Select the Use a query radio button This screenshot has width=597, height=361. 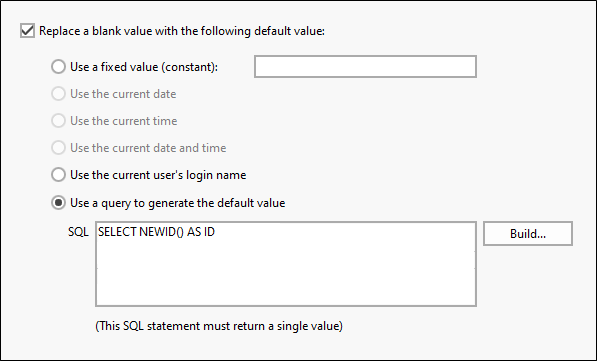coord(59,203)
